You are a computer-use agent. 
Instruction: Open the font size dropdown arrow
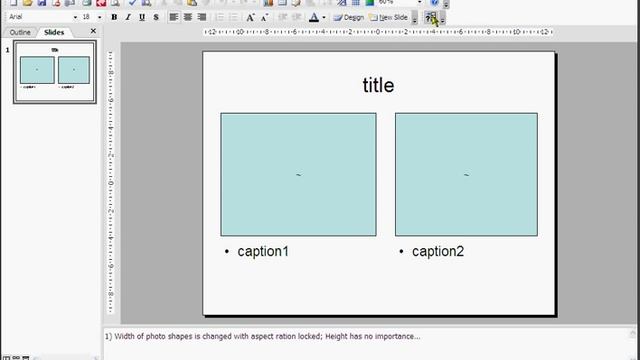coord(99,17)
